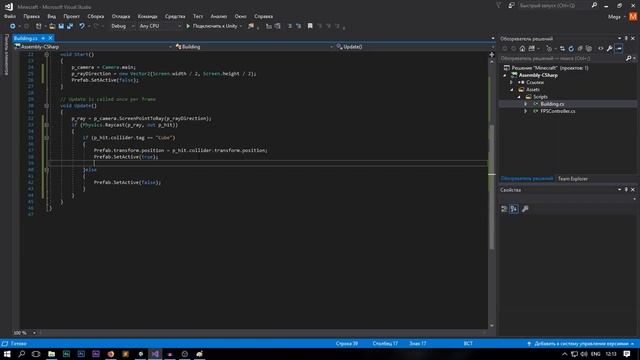This screenshot has width=640, height=360.
Task: Click the Categorized view icon in Properties panel
Action: [504, 209]
